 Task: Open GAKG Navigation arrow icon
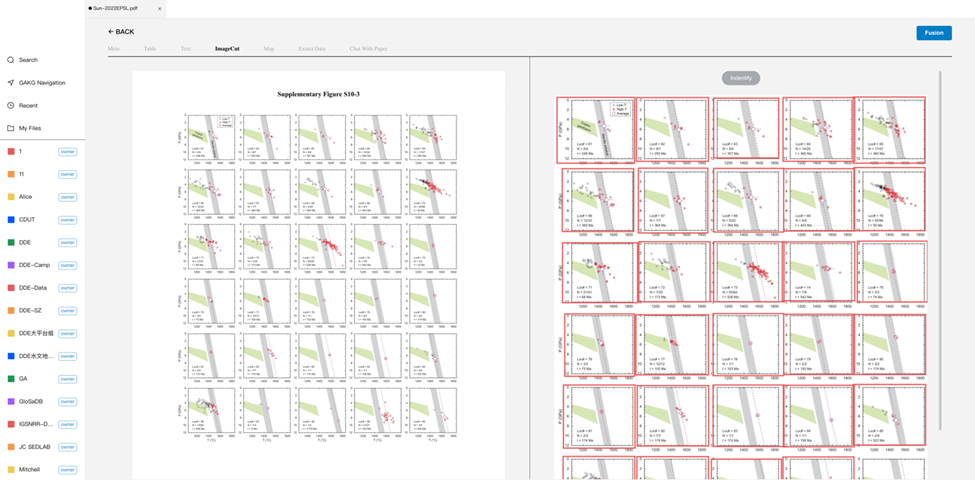pyautogui.click(x=11, y=83)
